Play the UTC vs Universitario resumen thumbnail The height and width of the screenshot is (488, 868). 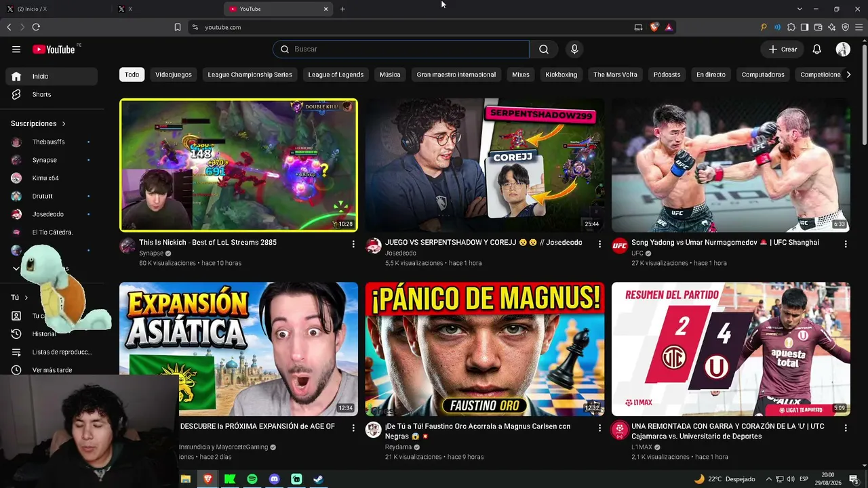point(731,349)
